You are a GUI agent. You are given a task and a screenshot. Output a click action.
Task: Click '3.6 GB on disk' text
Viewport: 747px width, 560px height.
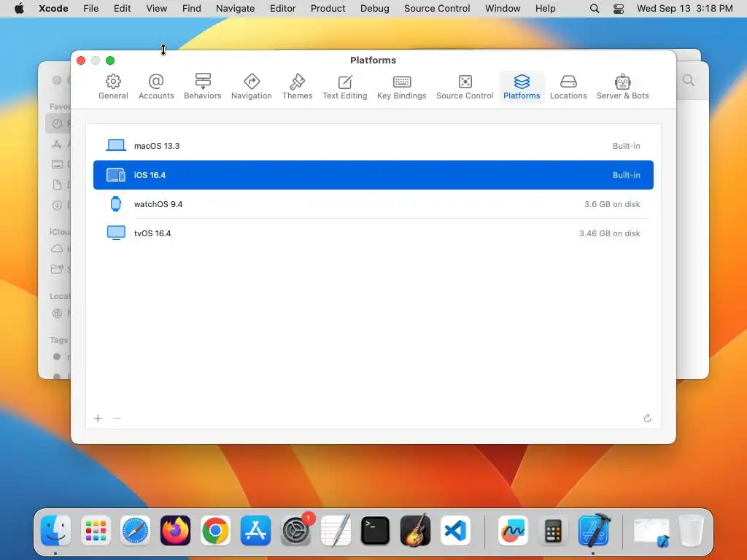(x=612, y=204)
